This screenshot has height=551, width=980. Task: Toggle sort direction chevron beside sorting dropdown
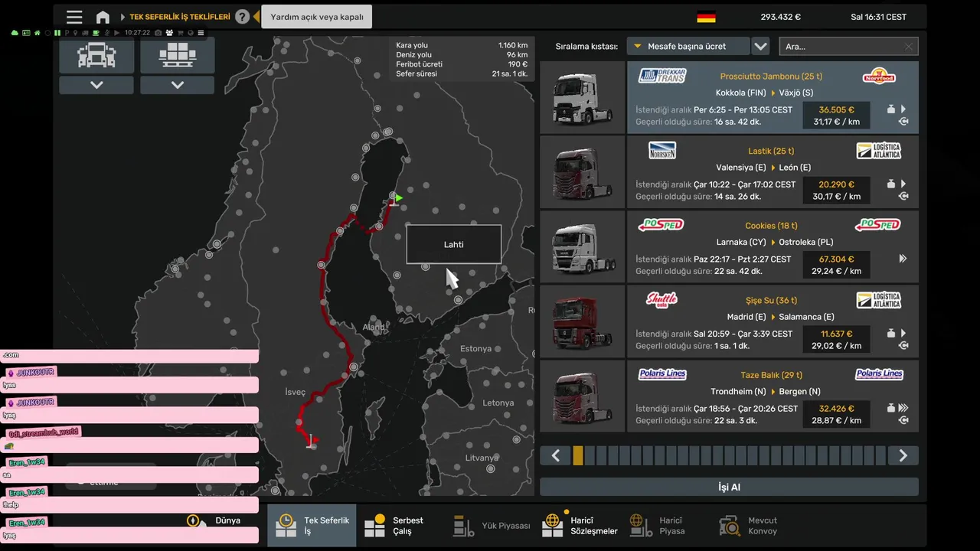pyautogui.click(x=760, y=47)
